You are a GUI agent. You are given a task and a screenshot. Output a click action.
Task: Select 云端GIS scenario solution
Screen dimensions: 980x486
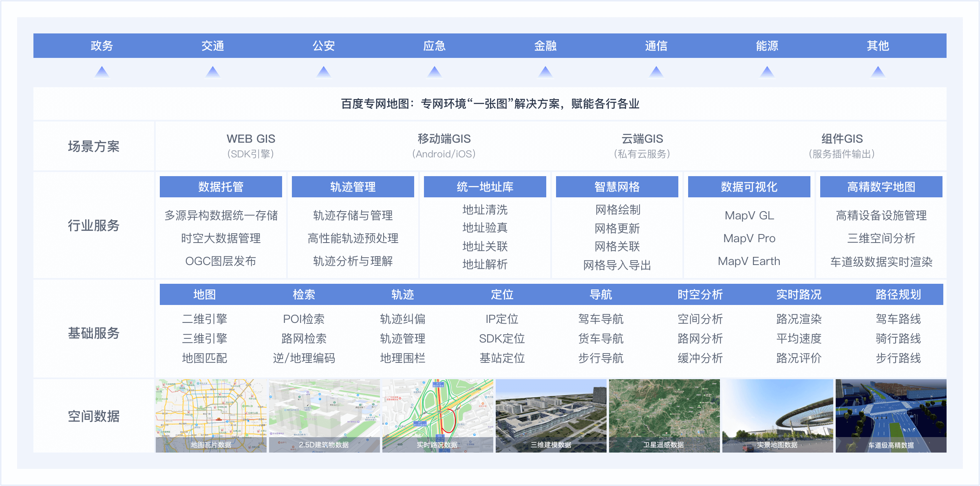[642, 146]
